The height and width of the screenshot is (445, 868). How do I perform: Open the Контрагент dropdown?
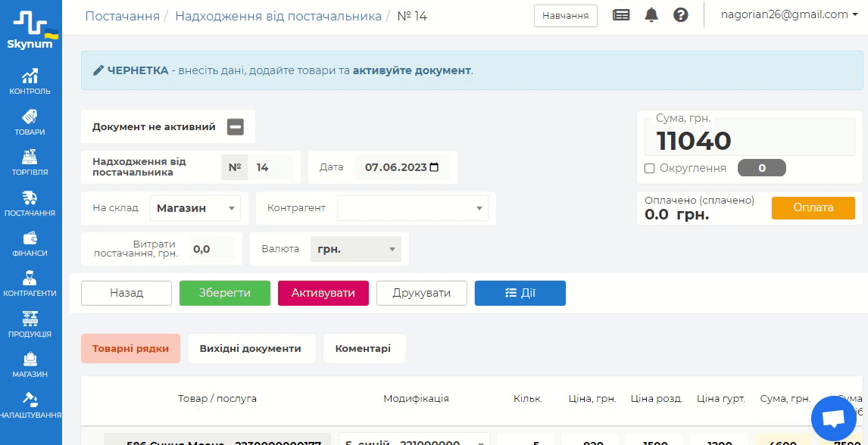413,208
